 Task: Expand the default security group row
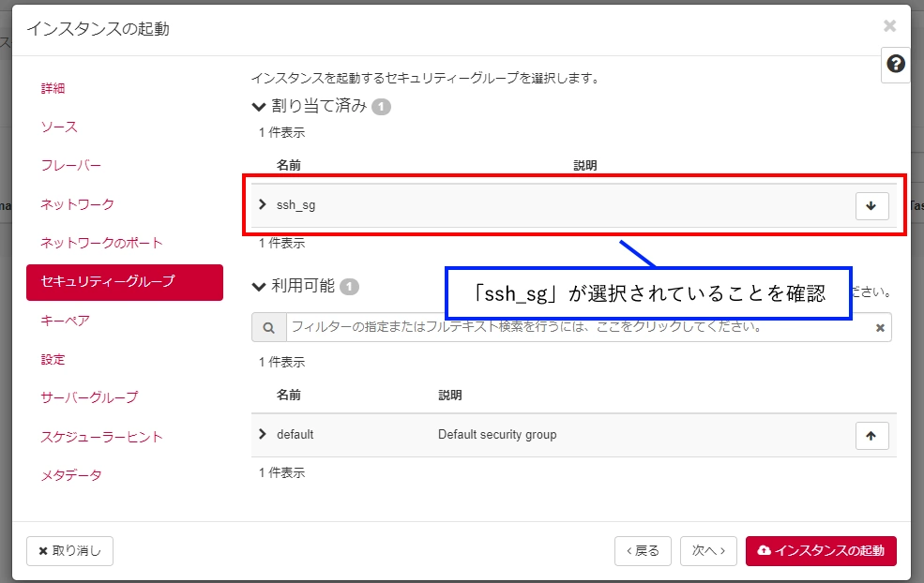pyautogui.click(x=263, y=434)
